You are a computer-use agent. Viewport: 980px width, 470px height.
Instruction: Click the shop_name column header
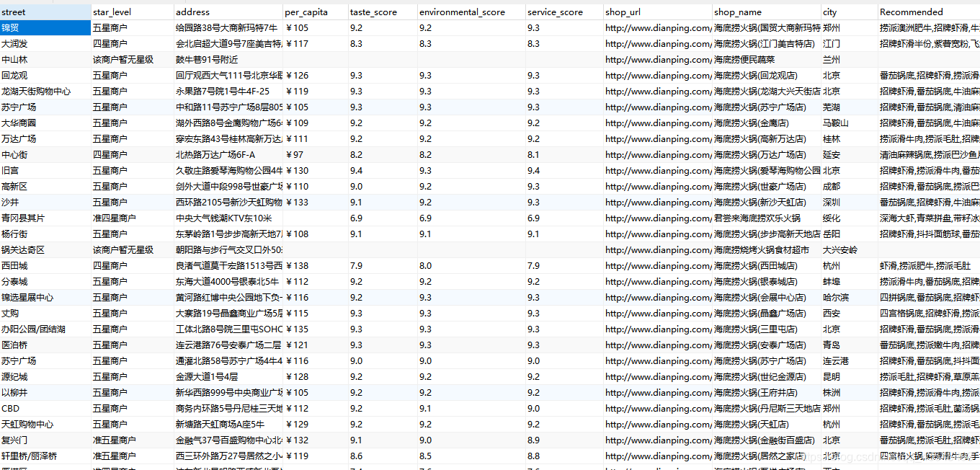pos(767,12)
